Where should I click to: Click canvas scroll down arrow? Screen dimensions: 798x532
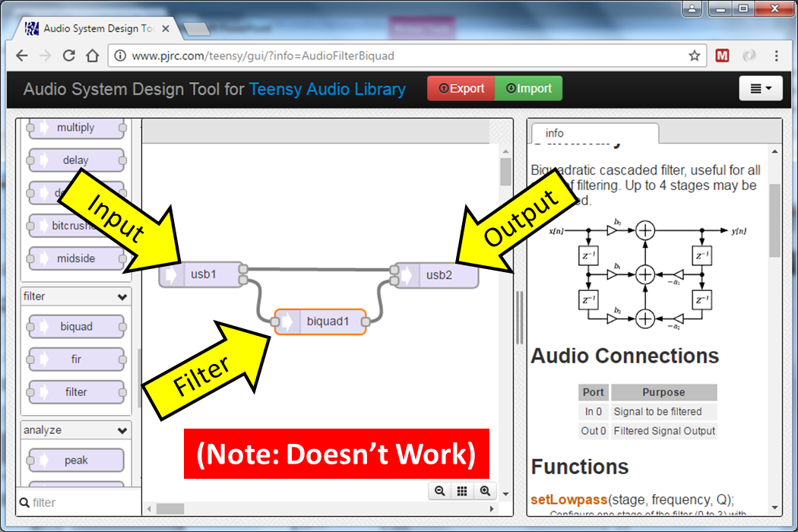tap(505, 494)
